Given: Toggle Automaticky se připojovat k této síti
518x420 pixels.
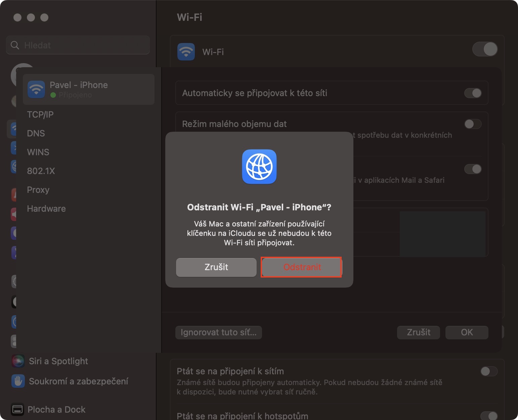Looking at the screenshot, I should coord(473,93).
